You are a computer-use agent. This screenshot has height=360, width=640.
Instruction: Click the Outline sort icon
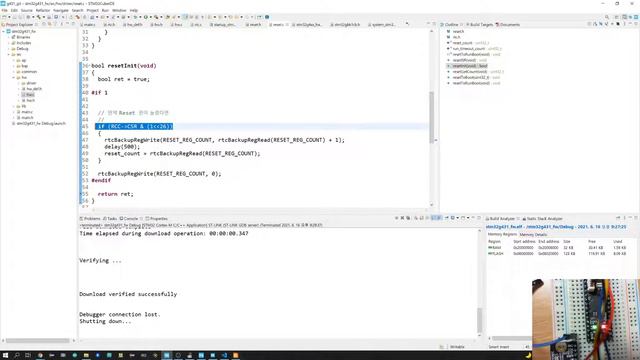(x=595, y=24)
